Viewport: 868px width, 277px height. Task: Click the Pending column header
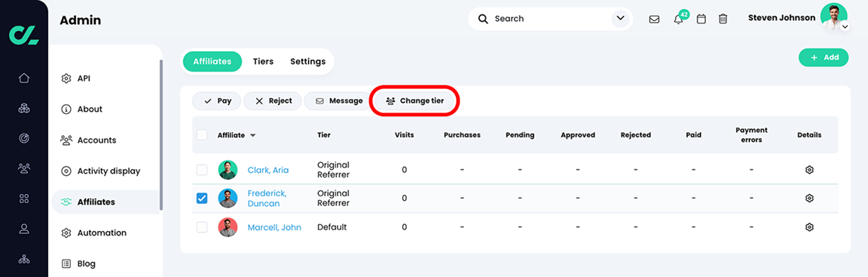[x=520, y=134]
